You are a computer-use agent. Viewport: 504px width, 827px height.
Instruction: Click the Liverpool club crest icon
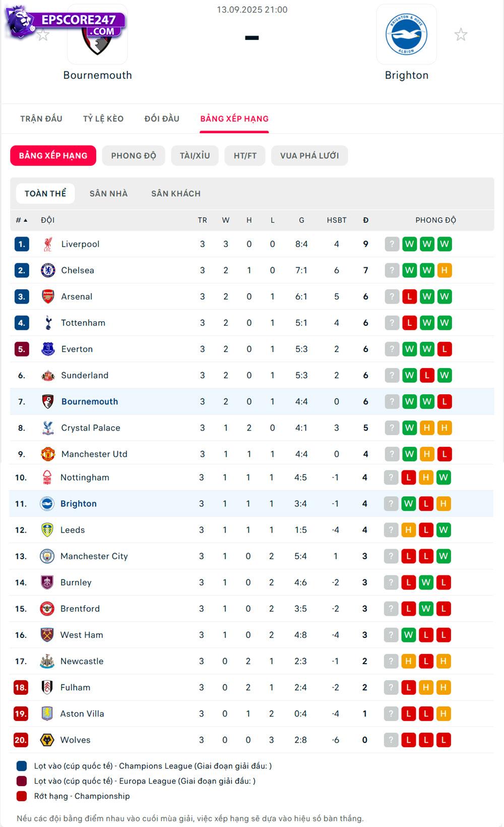tap(48, 244)
